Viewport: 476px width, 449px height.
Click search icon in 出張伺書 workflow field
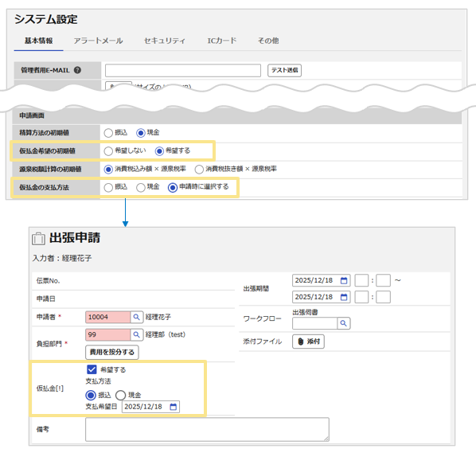(x=344, y=323)
